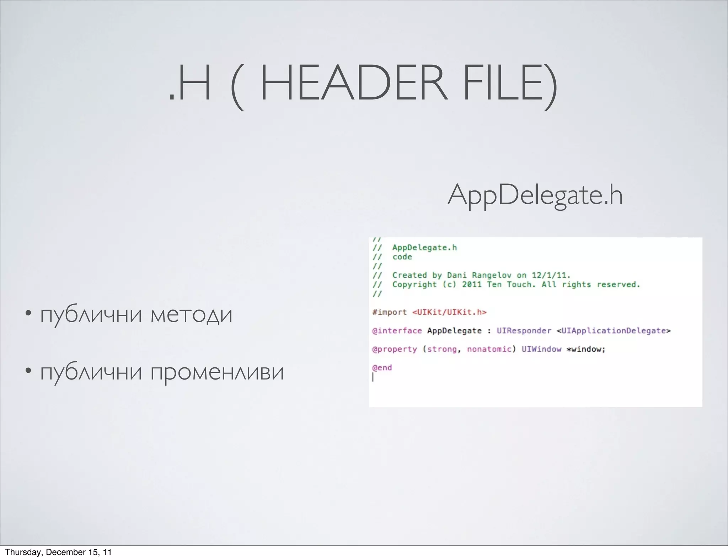Click the '// AppDelegate.h' comment line
The image size is (728, 560).
(x=414, y=247)
